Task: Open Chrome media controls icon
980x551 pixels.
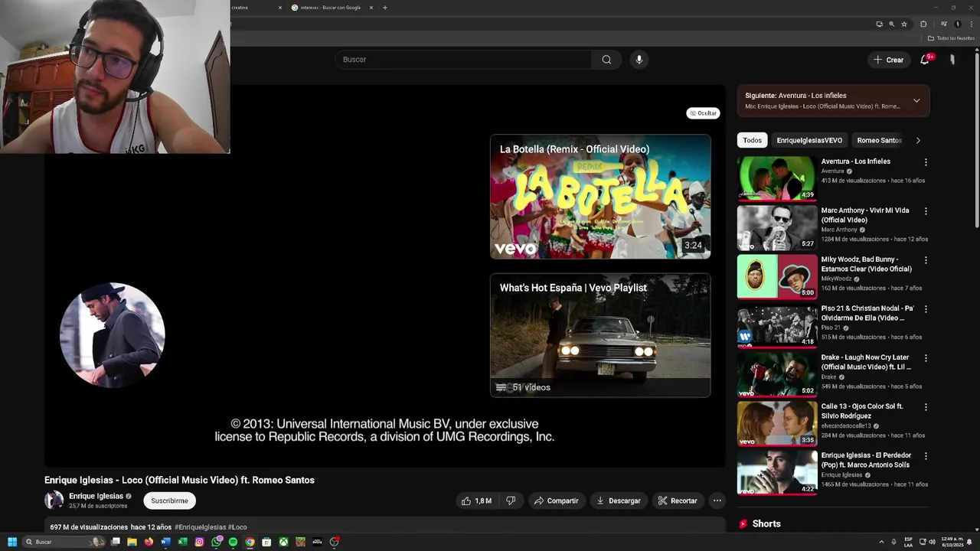Action: [x=943, y=24]
